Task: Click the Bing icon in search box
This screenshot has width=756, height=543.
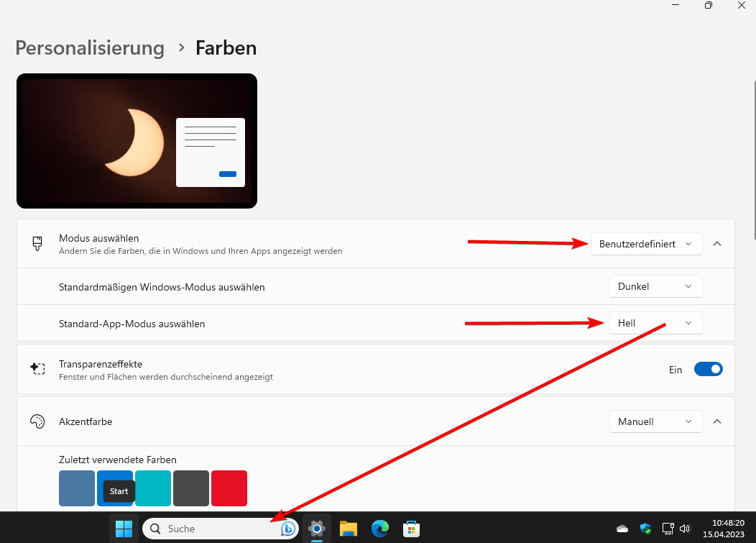Action: coord(288,529)
